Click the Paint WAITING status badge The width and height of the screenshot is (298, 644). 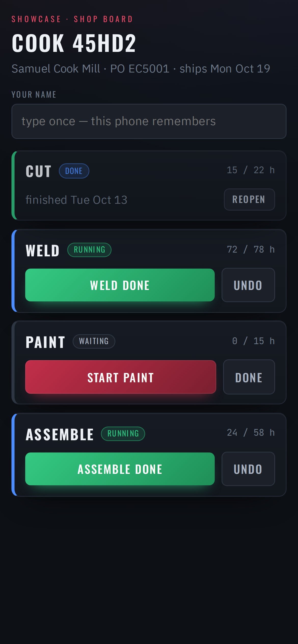click(94, 341)
